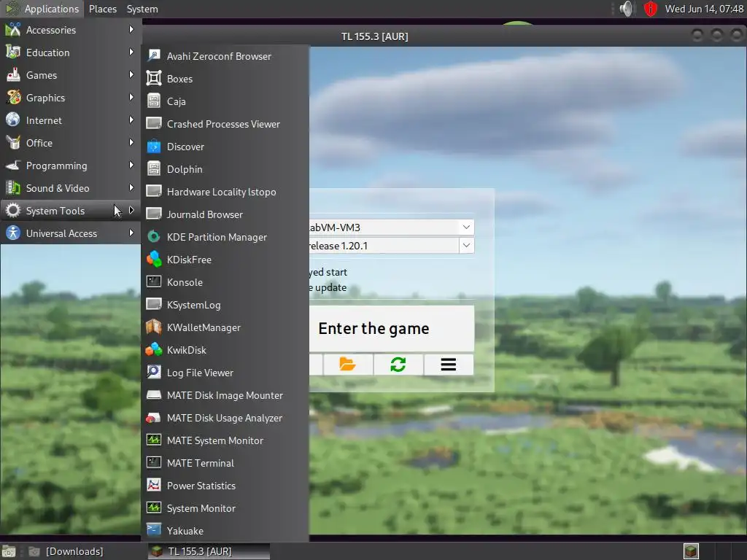Image resolution: width=747 pixels, height=560 pixels.
Task: Click the green refresh icon in TL launcher
Action: coord(398,365)
